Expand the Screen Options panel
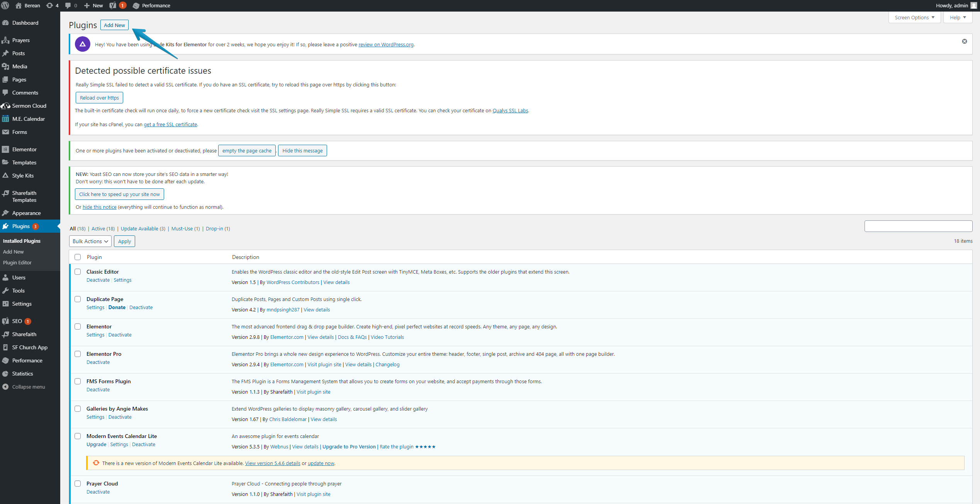Screen dimensions: 980x504 pos(914,17)
